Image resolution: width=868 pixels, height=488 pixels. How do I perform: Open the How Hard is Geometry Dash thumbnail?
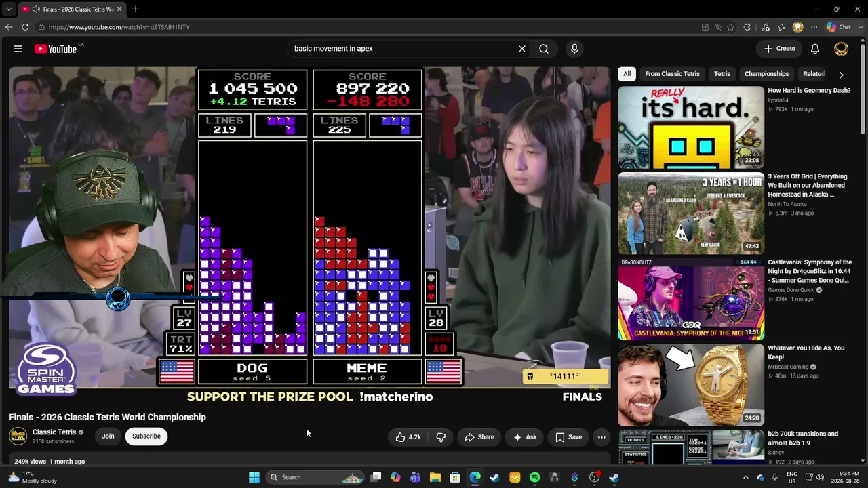[x=691, y=127]
